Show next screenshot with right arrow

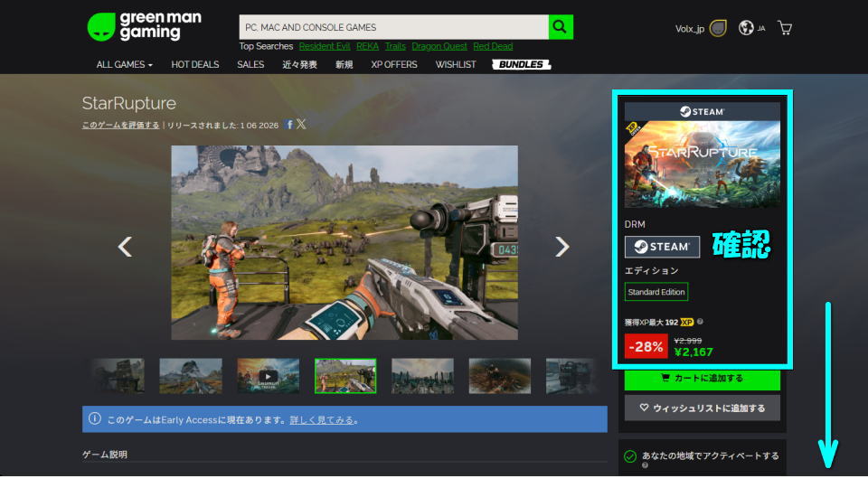coord(561,246)
